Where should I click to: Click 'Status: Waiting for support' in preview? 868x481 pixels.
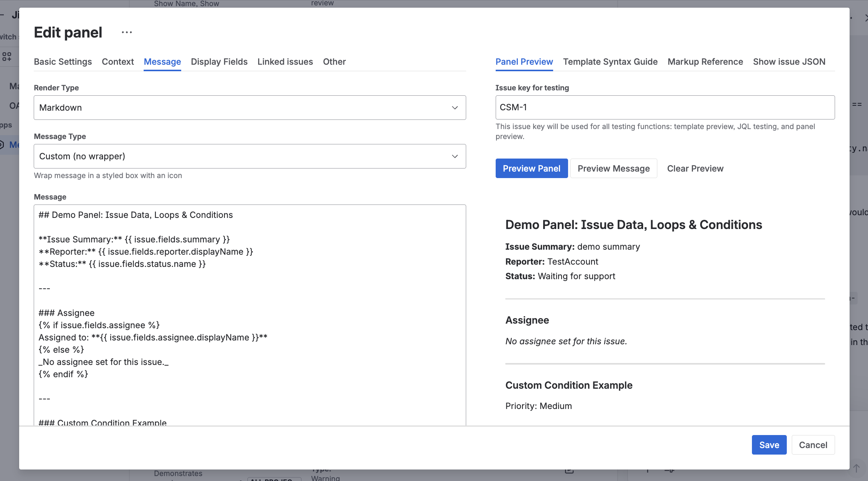560,276
